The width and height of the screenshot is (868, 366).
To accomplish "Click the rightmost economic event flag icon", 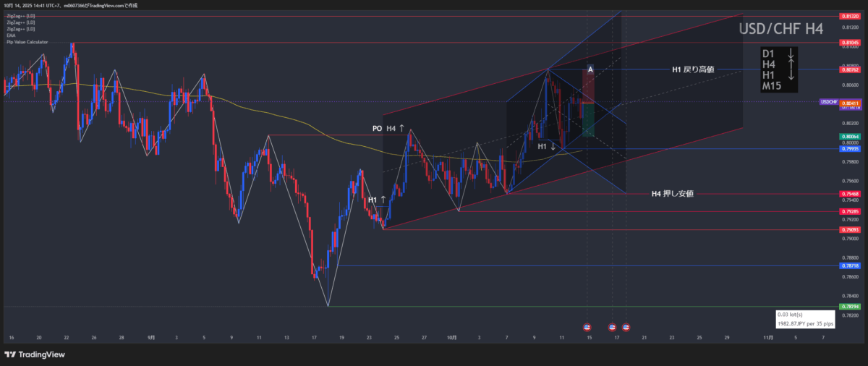I will coord(626,327).
